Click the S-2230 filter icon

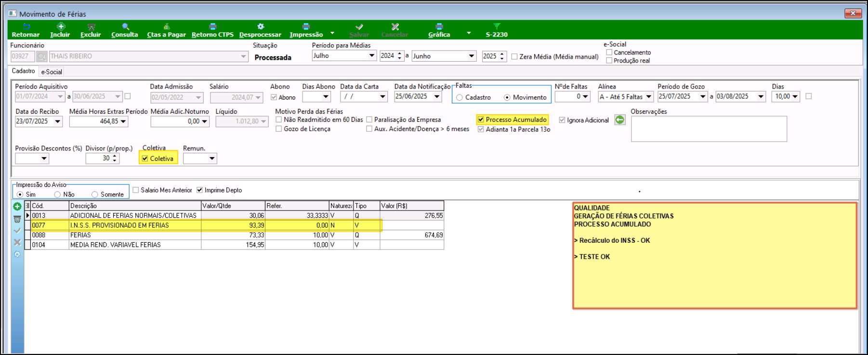click(497, 26)
